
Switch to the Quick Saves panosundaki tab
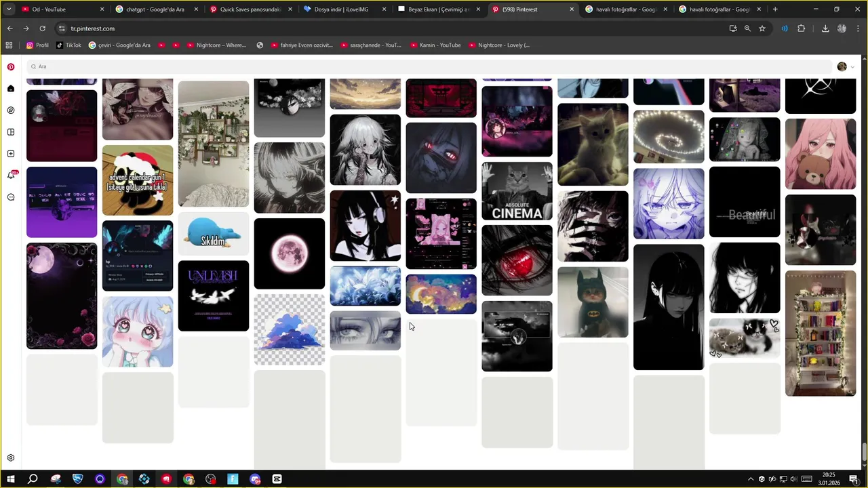(250, 9)
